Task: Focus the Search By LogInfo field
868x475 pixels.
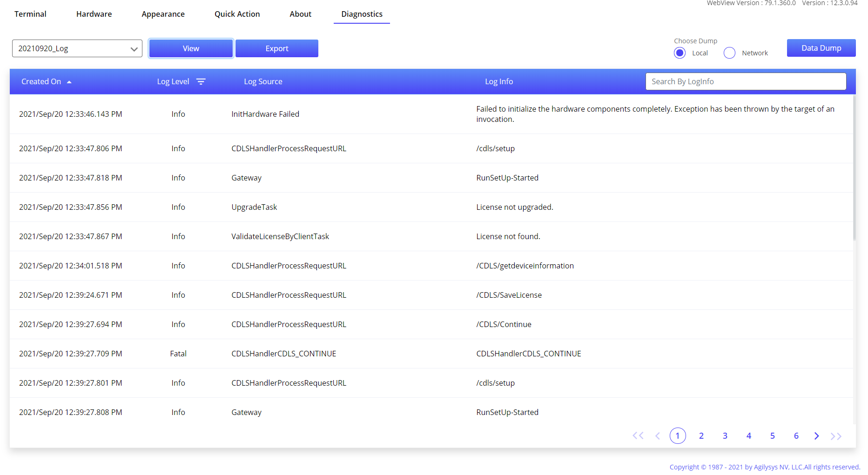Action: click(746, 81)
